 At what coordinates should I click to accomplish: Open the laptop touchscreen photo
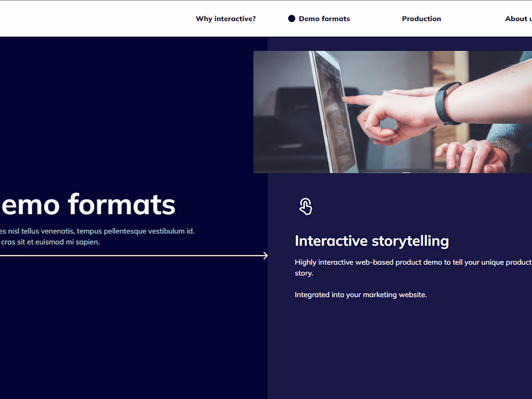click(x=392, y=111)
